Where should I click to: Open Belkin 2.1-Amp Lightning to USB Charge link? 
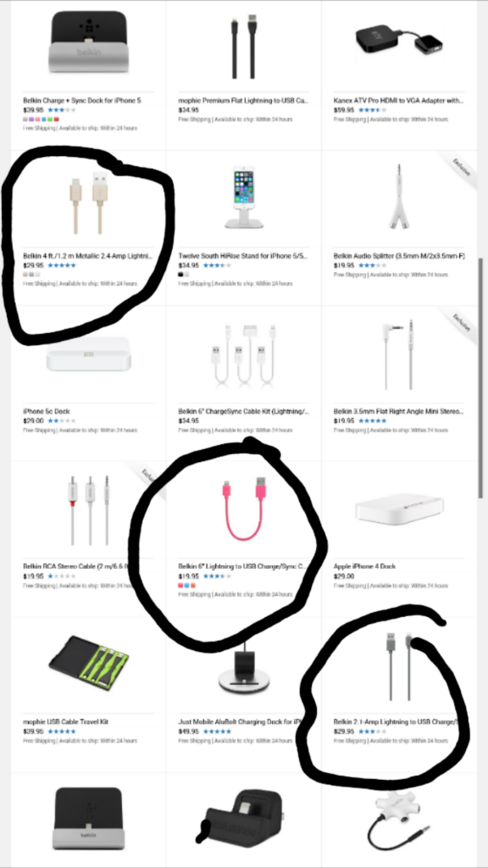coord(396,722)
